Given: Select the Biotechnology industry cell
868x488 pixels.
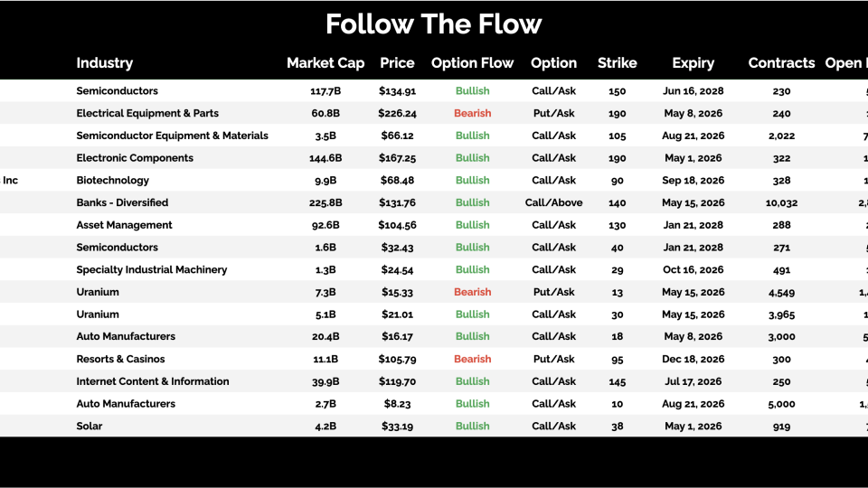Looking at the screenshot, I should (113, 181).
